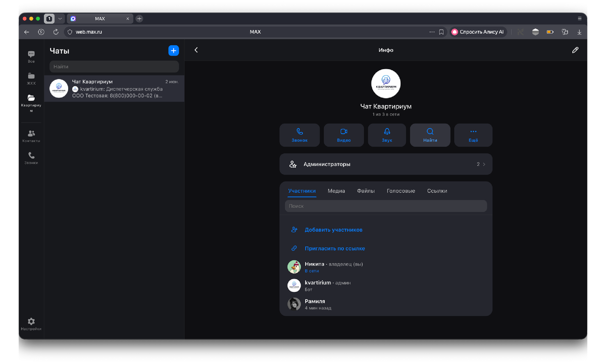The image size is (606, 364).
Task: Open more options with Ещё
Action: pos(473,135)
